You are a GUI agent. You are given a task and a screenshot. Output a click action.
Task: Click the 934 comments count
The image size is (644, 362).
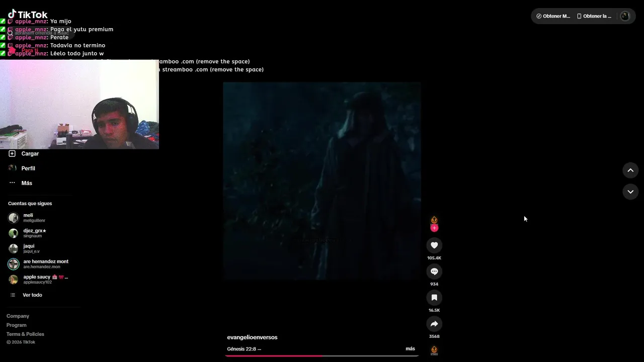[434, 284]
